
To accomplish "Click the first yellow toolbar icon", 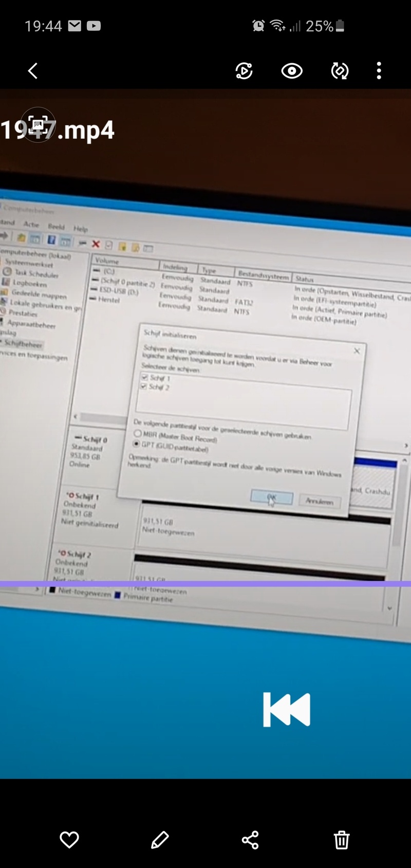I will [122, 246].
